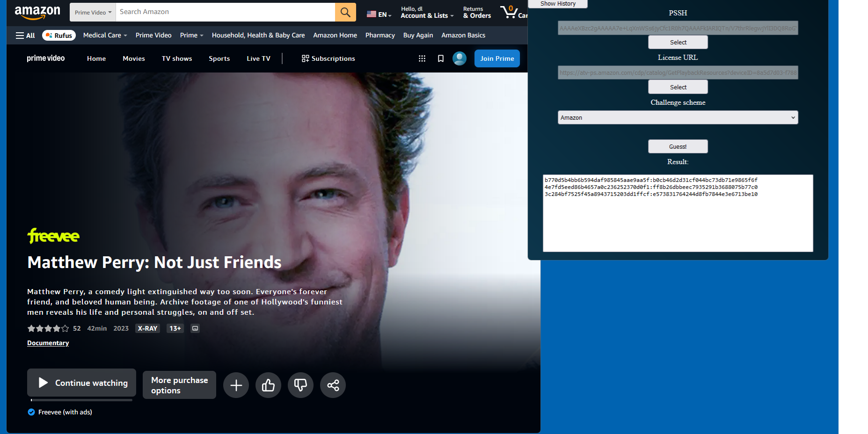Like the title with thumbs up
Viewport: 868px width, 434px height.
(269, 385)
